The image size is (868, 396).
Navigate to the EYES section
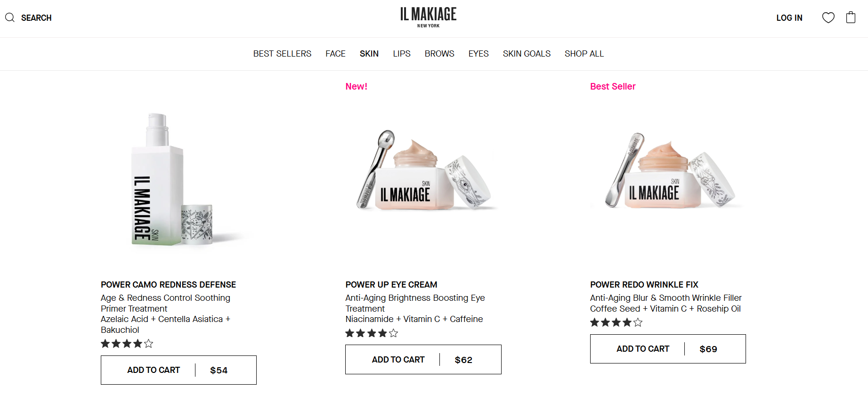click(478, 53)
